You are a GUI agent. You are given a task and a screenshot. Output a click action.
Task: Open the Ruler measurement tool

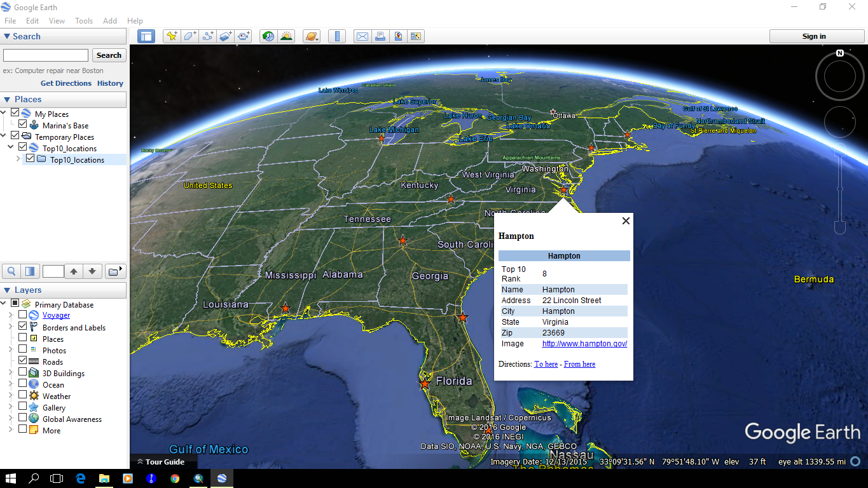pos(336,36)
